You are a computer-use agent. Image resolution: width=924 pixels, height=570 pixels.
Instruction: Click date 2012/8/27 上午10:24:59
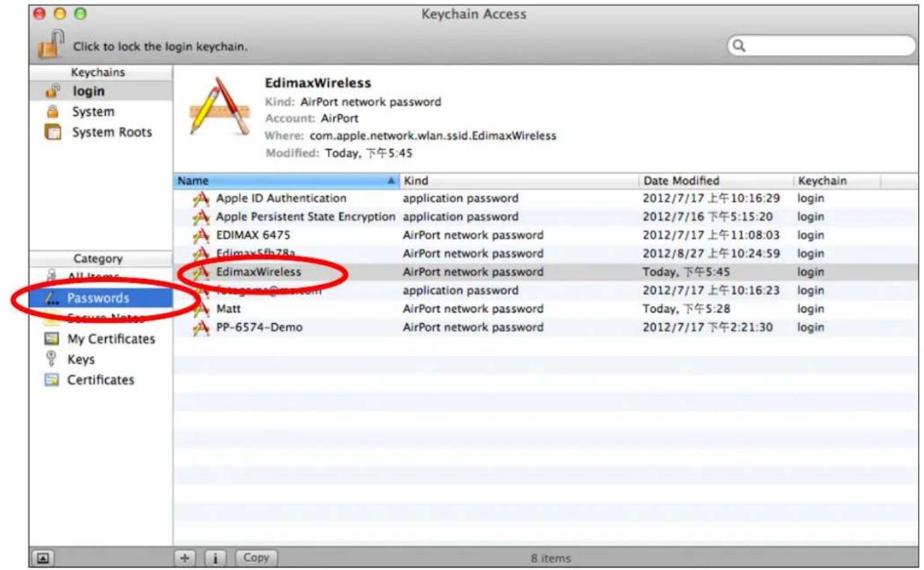click(711, 254)
